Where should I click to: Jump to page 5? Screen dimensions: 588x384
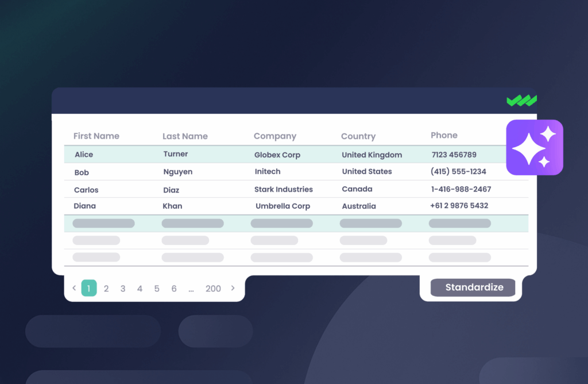point(157,288)
